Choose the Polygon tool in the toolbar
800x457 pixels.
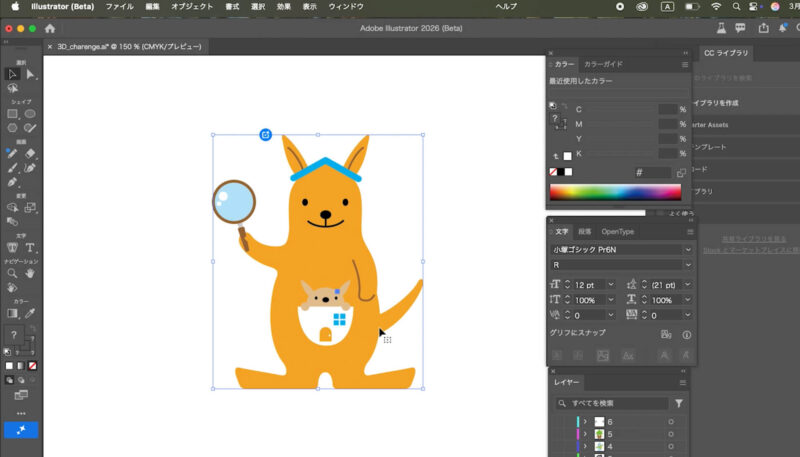12,128
